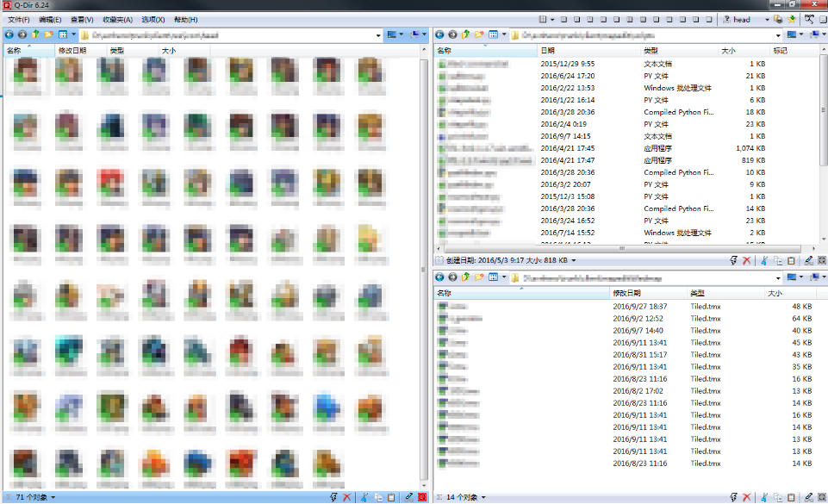Open the 查看(V) menu
The image size is (828, 504).
point(82,20)
